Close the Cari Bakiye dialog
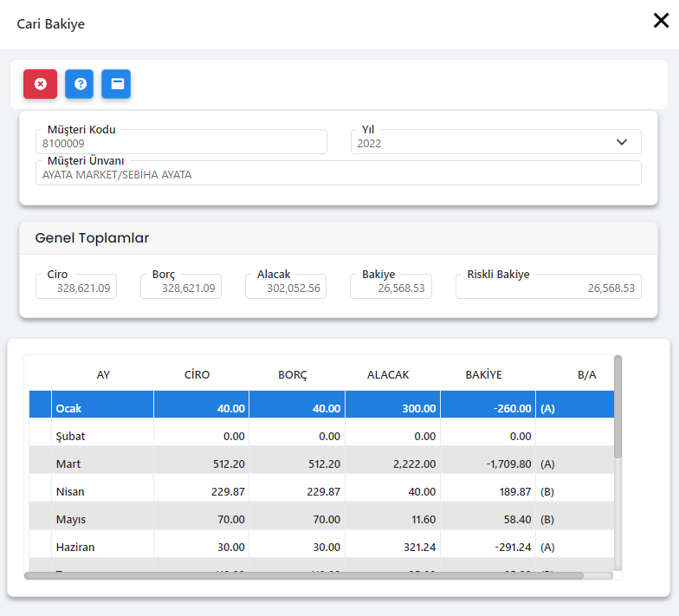The image size is (679, 616). (x=661, y=21)
